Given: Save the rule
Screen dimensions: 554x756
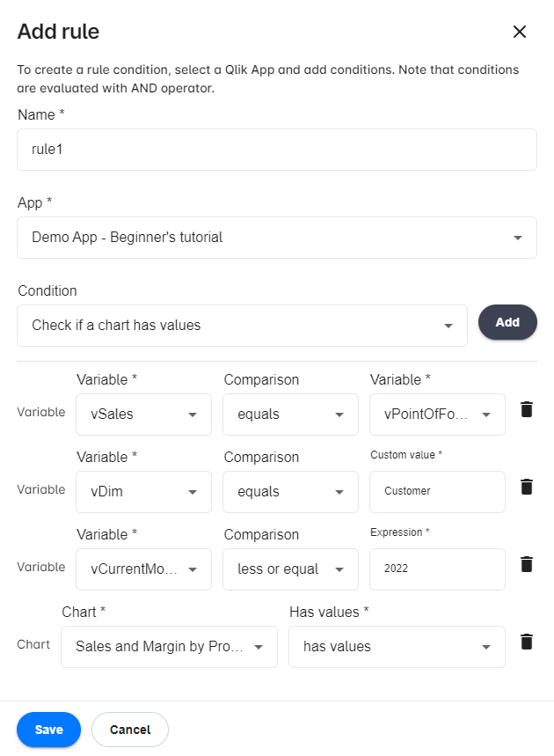Looking at the screenshot, I should click(x=48, y=730).
